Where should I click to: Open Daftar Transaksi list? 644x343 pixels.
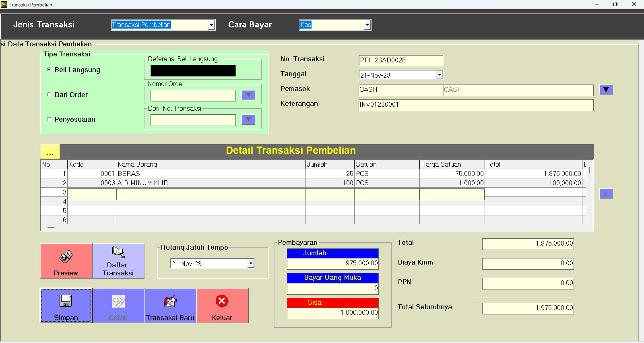pyautogui.click(x=118, y=261)
